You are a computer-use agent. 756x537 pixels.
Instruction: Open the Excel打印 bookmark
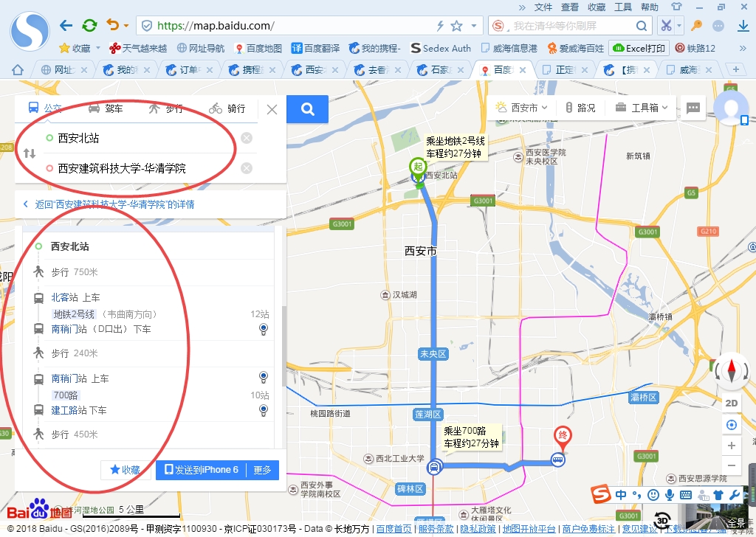(x=639, y=48)
